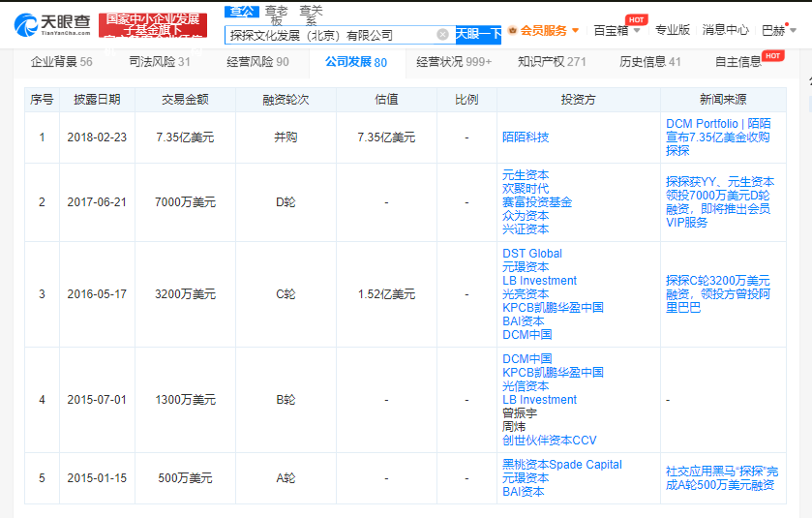Open the 会员服务 dropdown menu

pyautogui.click(x=544, y=30)
